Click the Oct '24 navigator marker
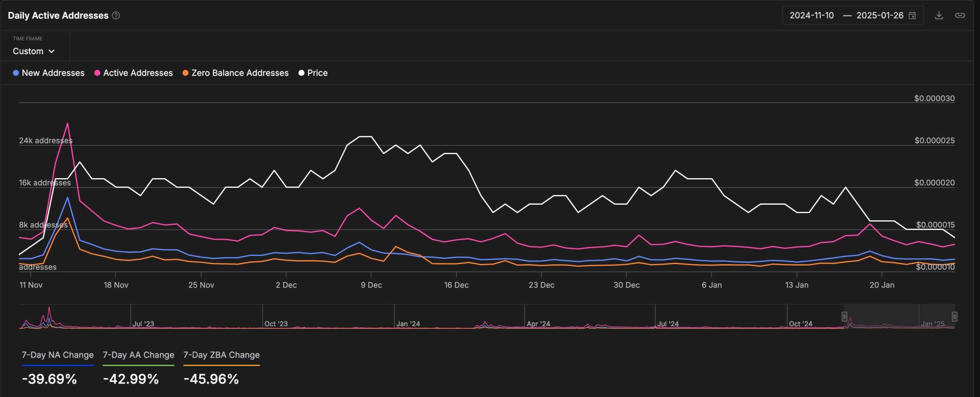This screenshot has height=397, width=980. coord(800,324)
